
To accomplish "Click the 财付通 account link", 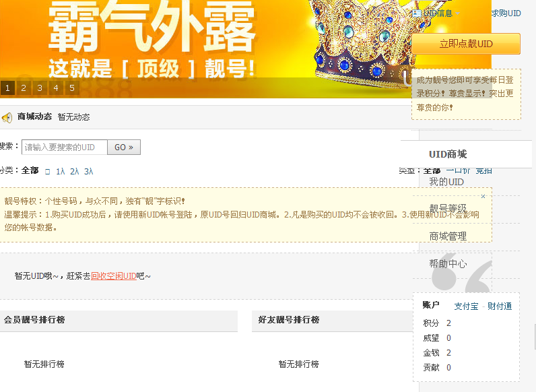I will pos(500,306).
